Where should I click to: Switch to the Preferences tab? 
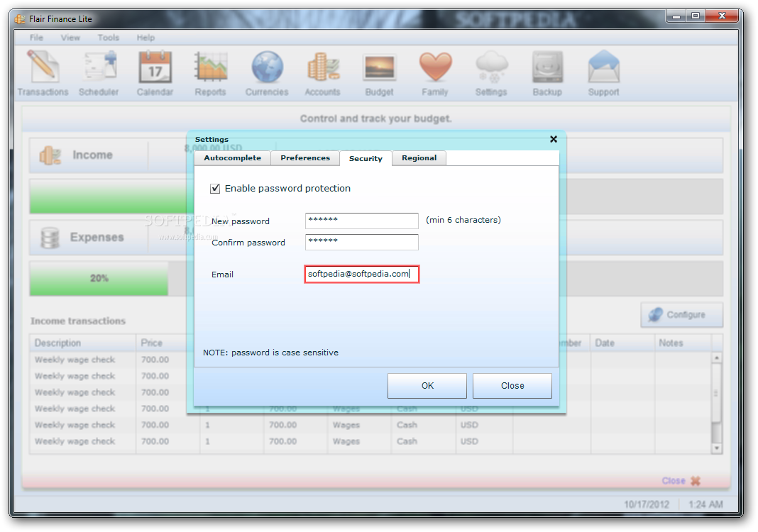pyautogui.click(x=305, y=158)
